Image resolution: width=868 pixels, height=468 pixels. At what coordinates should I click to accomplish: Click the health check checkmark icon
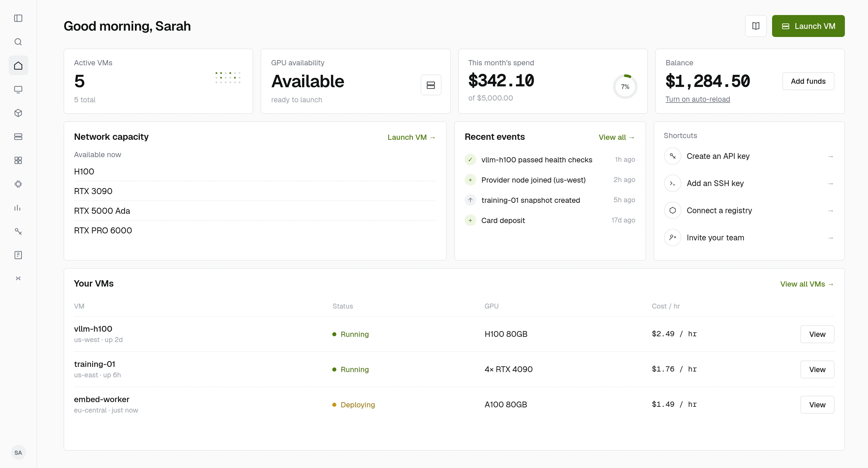click(x=470, y=159)
